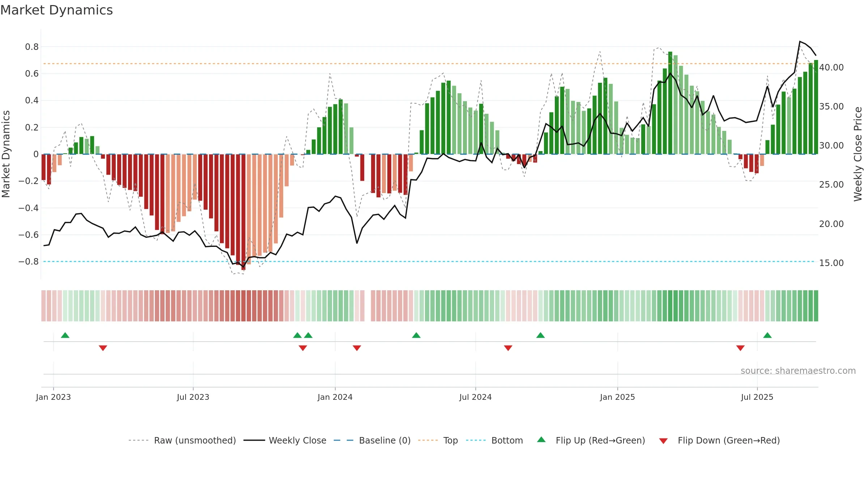Click the green triangle icon in the legend
Viewport: 868px width, 488px height.
tap(541, 440)
